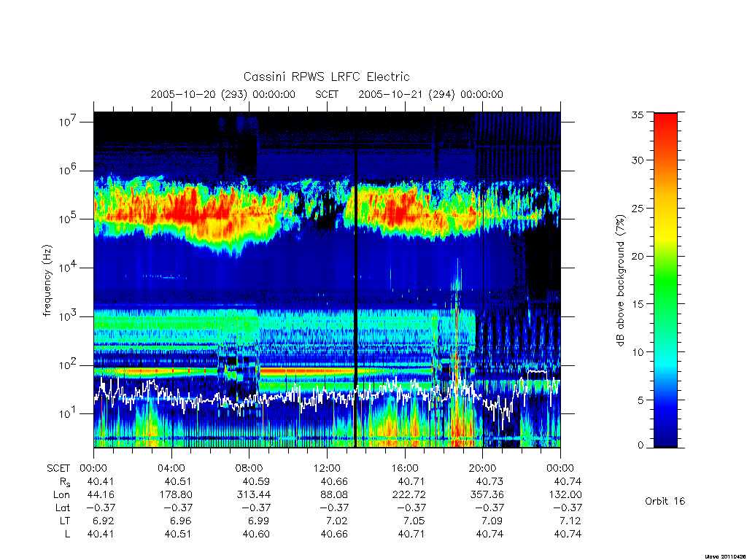Image resolution: width=747 pixels, height=560 pixels.
Task: Click the 10^5 frequency axis tick label
Action: 69,219
